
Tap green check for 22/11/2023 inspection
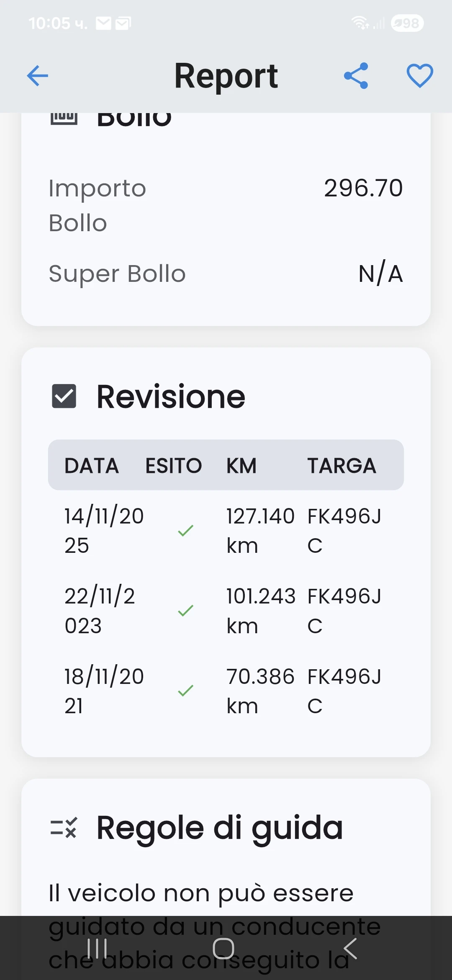point(185,611)
